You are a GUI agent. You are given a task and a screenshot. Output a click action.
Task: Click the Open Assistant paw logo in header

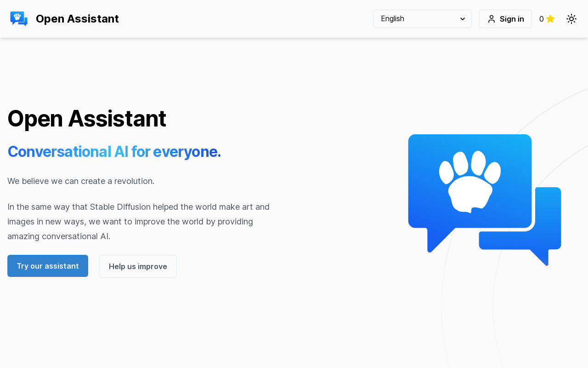click(19, 19)
